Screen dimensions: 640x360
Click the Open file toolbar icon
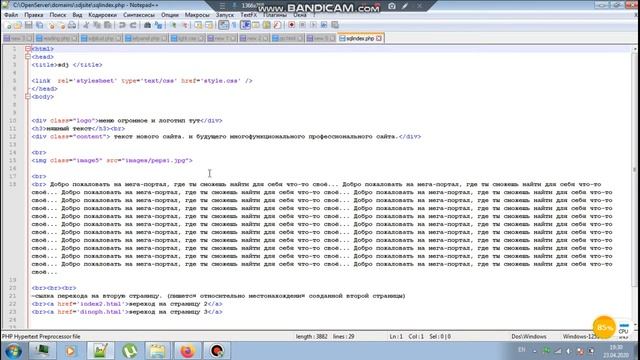pos(18,25)
